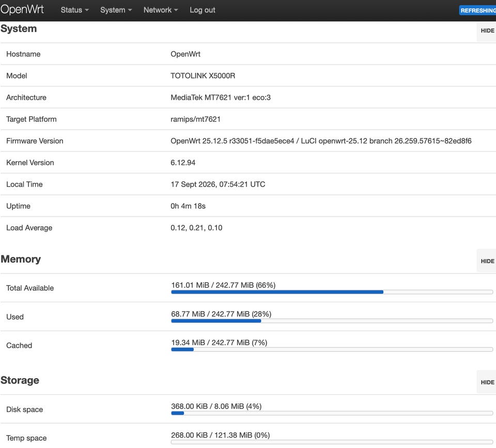Click the target platform value ramips/mt7621
The width and height of the screenshot is (496, 448).
(195, 119)
